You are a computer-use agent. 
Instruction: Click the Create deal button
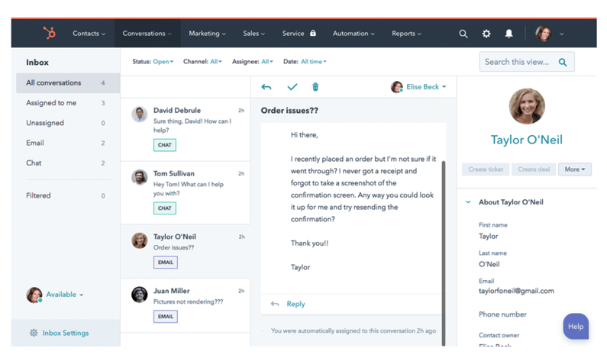tap(534, 169)
